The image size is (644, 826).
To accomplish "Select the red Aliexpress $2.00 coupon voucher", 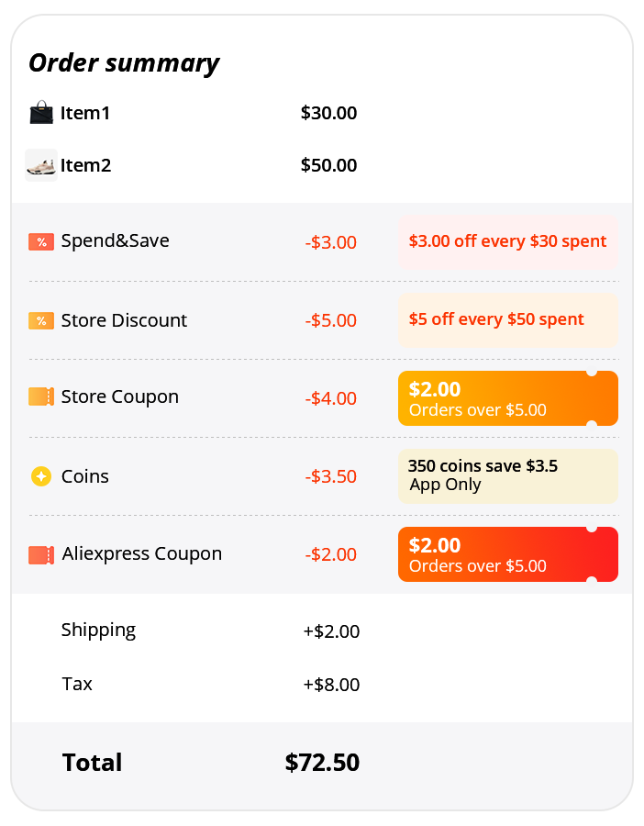I will pyautogui.click(x=507, y=554).
